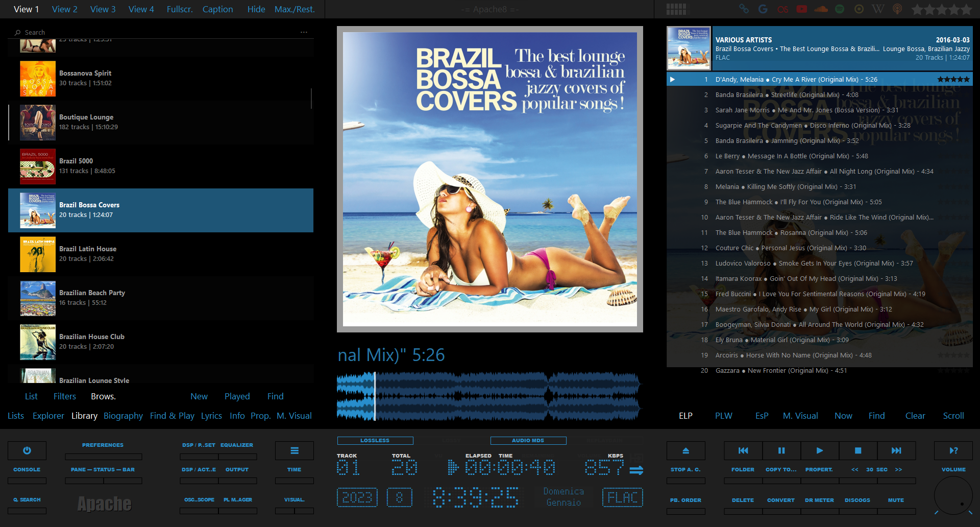This screenshot has height=527, width=980.
Task: Open the library search options ellipsis
Action: point(304,32)
